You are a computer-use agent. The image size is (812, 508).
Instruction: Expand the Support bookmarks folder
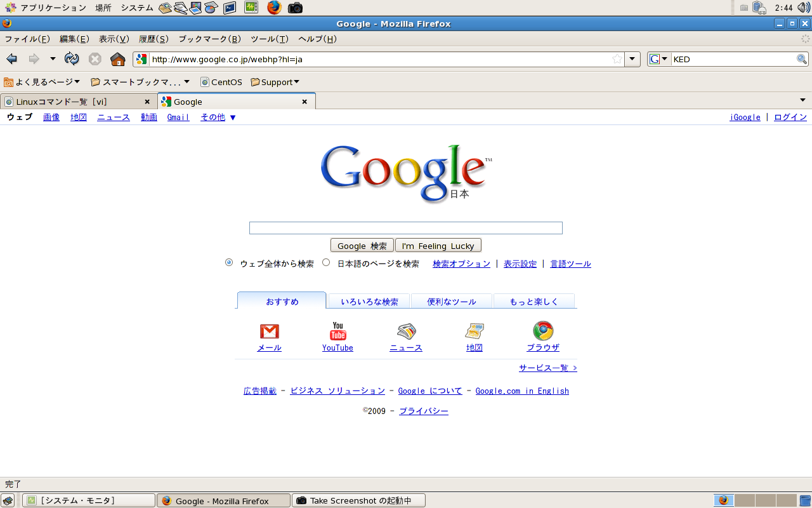275,82
